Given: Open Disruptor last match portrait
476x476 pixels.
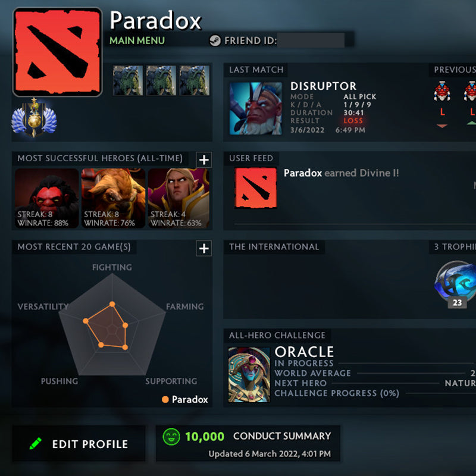Looking at the screenshot, I should pyautogui.click(x=256, y=108).
